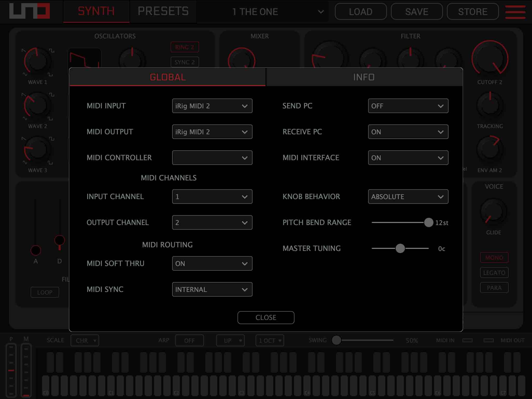Switch to the GLOBAL tab
Screen dimensions: 532x399
pos(167,77)
